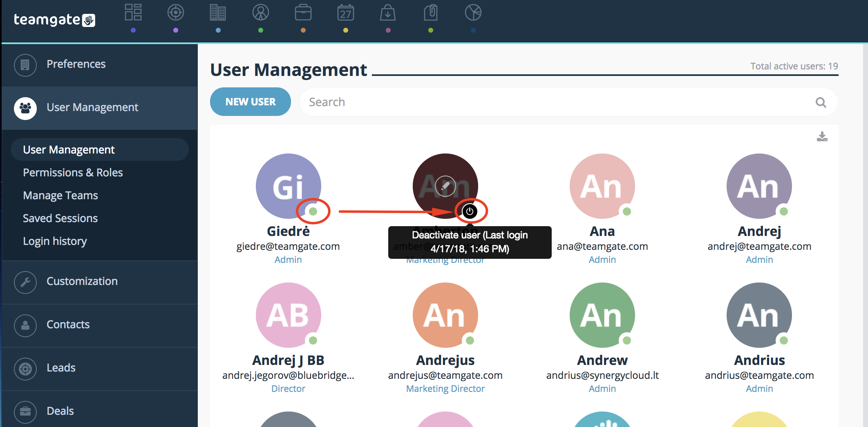Toggle Andrej's green active status dot

pyautogui.click(x=784, y=211)
